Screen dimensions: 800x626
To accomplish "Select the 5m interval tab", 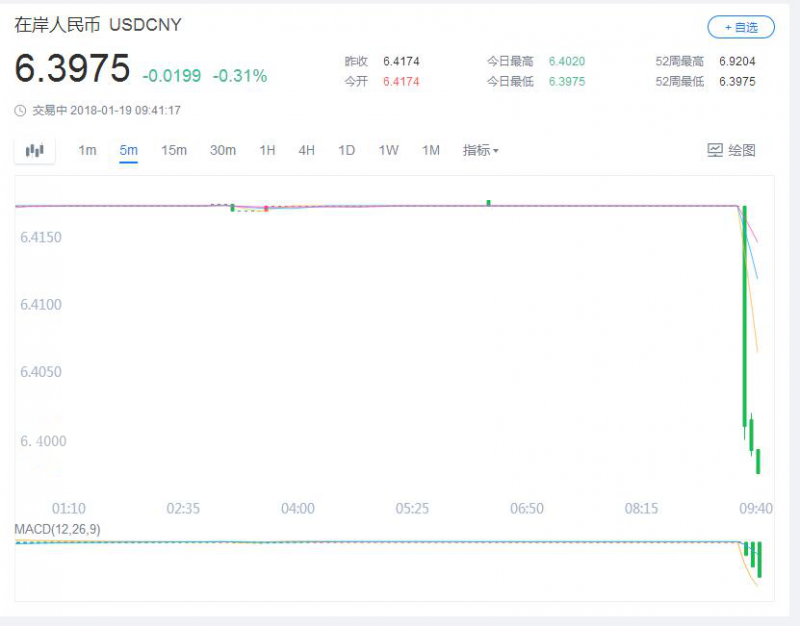I will click(128, 151).
